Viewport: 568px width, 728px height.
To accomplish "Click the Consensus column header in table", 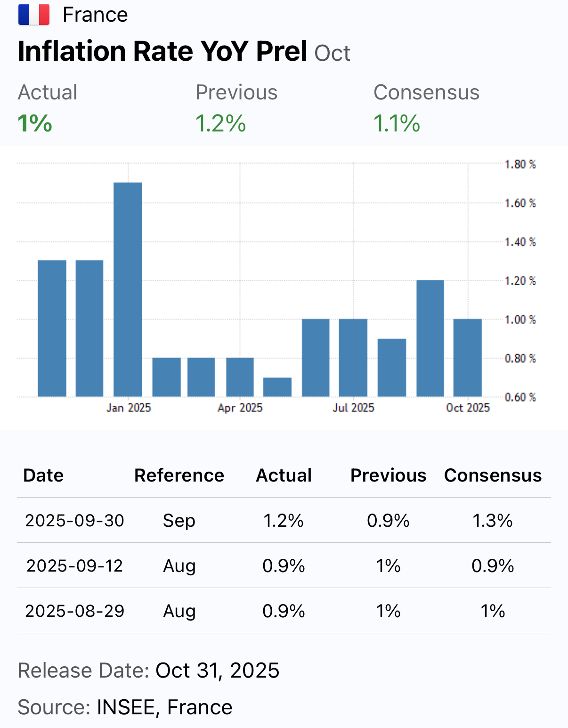I will 493,475.
